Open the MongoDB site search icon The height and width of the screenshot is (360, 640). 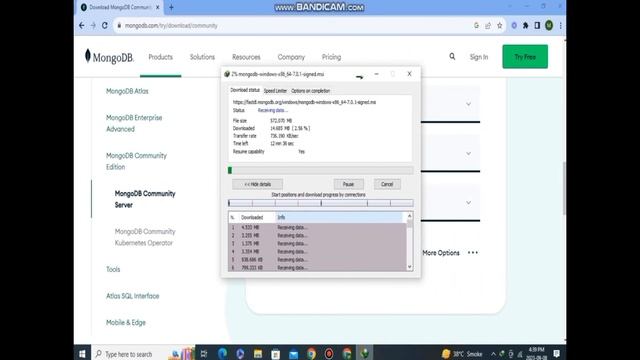coord(452,56)
